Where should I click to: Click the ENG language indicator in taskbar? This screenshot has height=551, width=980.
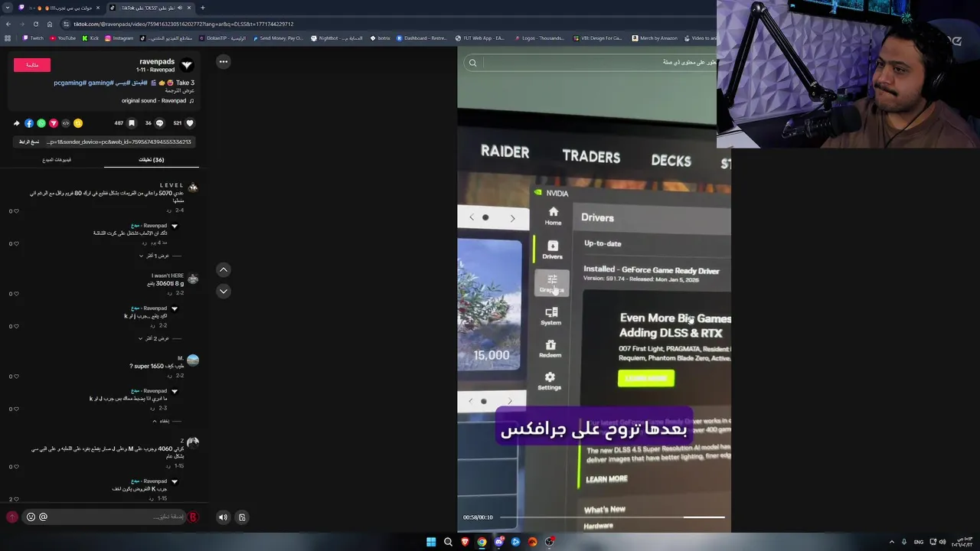point(918,542)
